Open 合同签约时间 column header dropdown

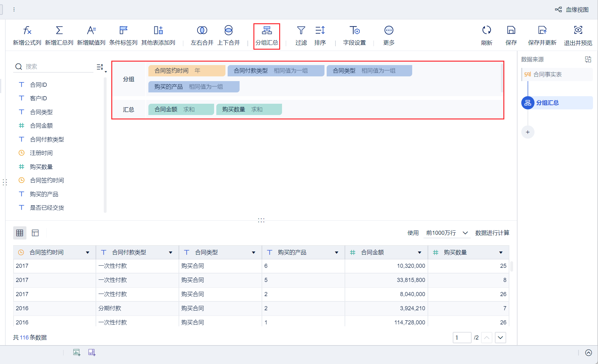[x=87, y=252]
